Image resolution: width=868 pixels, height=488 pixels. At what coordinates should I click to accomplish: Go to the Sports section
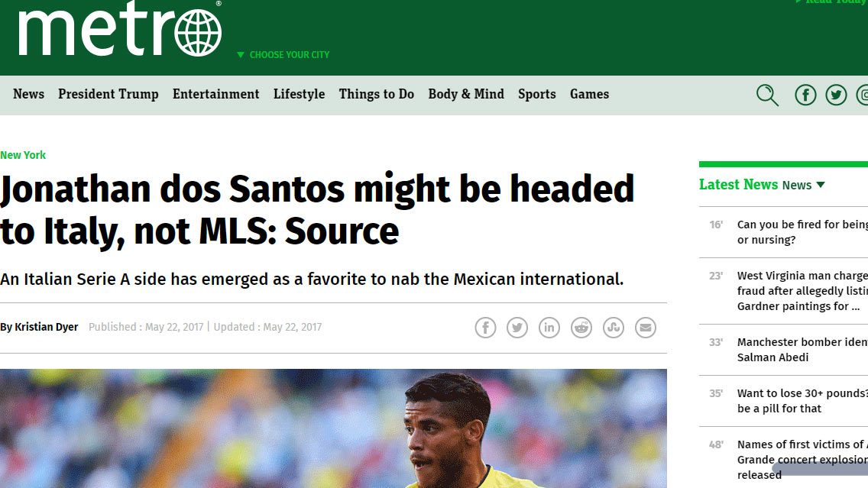pos(537,94)
